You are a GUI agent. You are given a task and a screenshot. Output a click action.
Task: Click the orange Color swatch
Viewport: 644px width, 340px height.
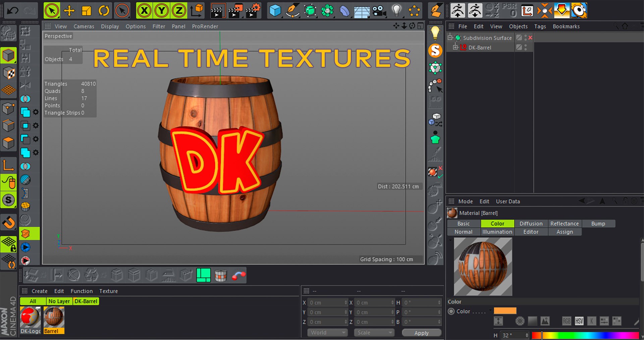pyautogui.click(x=505, y=311)
